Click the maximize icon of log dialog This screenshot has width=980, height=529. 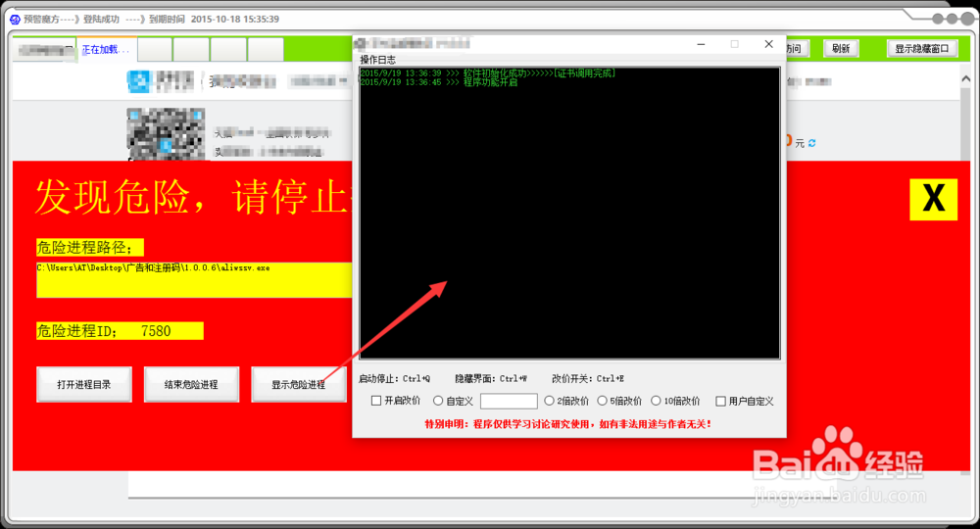click(x=734, y=44)
